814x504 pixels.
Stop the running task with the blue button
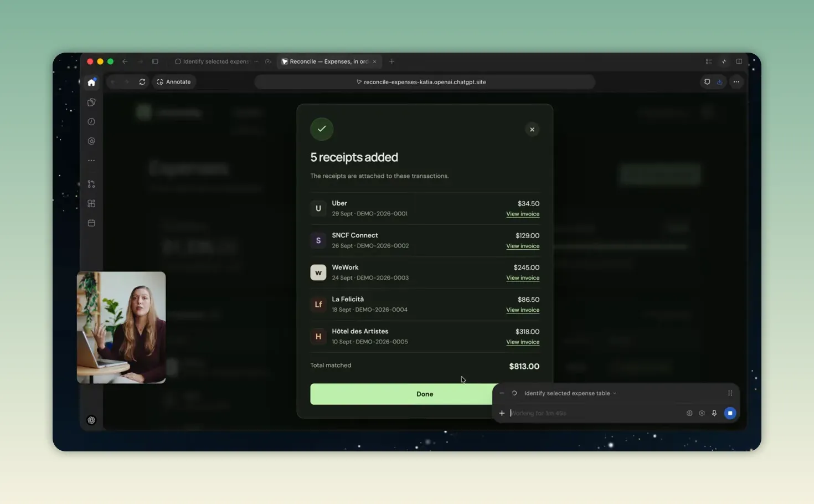click(730, 413)
